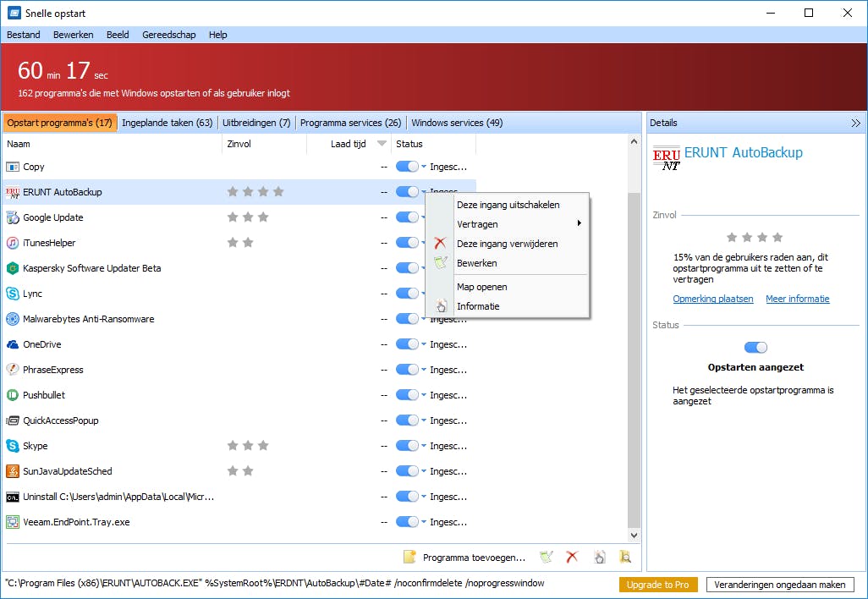This screenshot has height=599, width=868.
Task: Toggle the PhraseExpress startup switch
Action: click(x=408, y=369)
